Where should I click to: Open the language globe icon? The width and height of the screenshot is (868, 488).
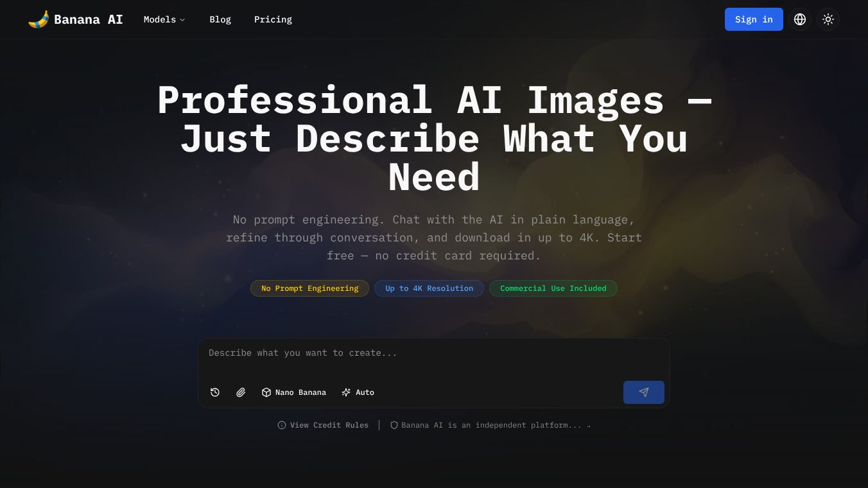pos(800,19)
